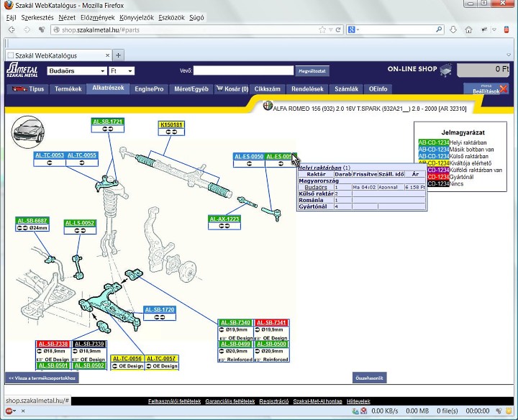This screenshot has height=420, width=518.
Task: Click part label K150181
Action: click(171, 125)
